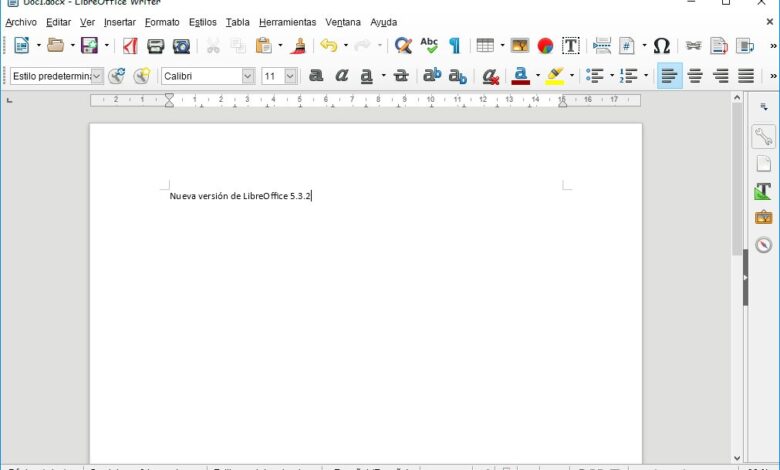Expand the Calibri font name dropdown
Screen dimensions: 780x470
pyautogui.click(x=248, y=76)
